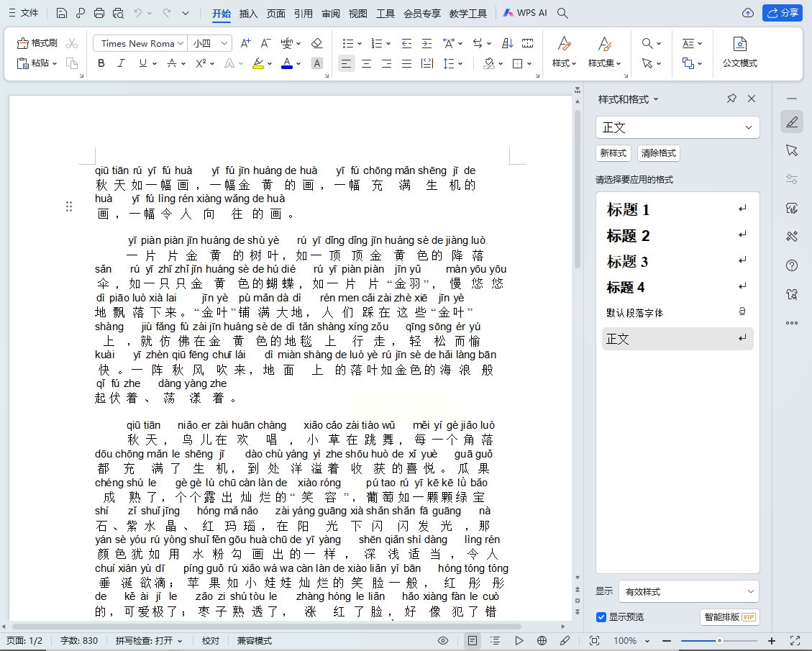This screenshot has height=651, width=812.
Task: Toggle the 显示预览 checkbox
Action: click(601, 616)
